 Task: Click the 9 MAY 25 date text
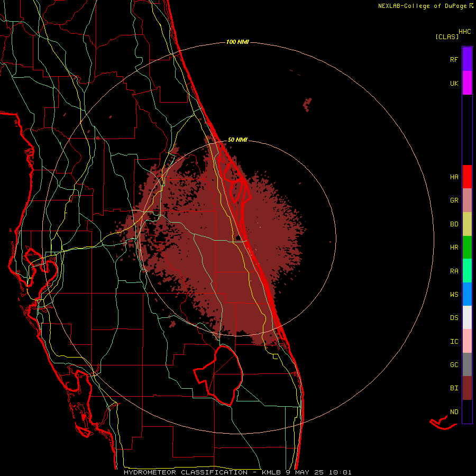pyautogui.click(x=305, y=472)
